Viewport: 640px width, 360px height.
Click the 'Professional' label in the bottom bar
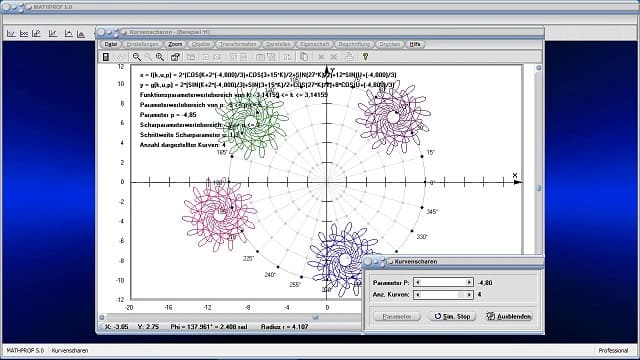click(x=613, y=351)
